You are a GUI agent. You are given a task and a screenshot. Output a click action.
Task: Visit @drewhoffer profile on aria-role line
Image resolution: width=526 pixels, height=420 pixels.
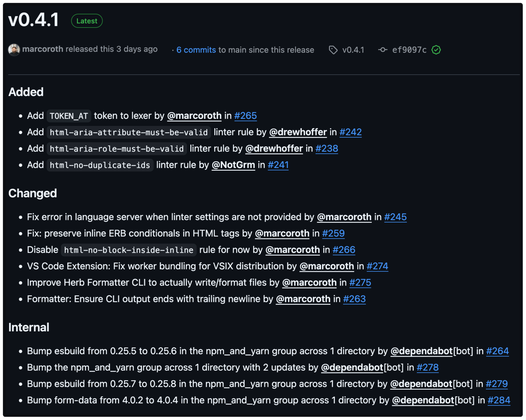point(274,148)
